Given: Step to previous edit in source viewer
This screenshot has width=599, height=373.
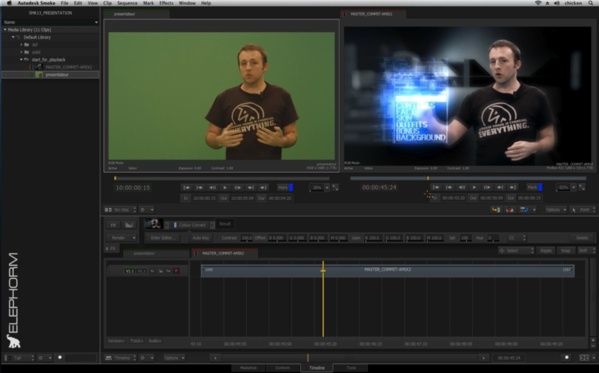Looking at the screenshot, I should pos(199,188).
